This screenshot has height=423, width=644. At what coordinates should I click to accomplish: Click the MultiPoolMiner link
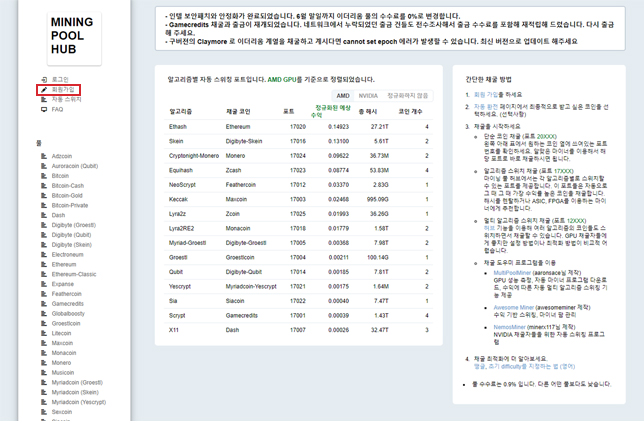tap(512, 273)
